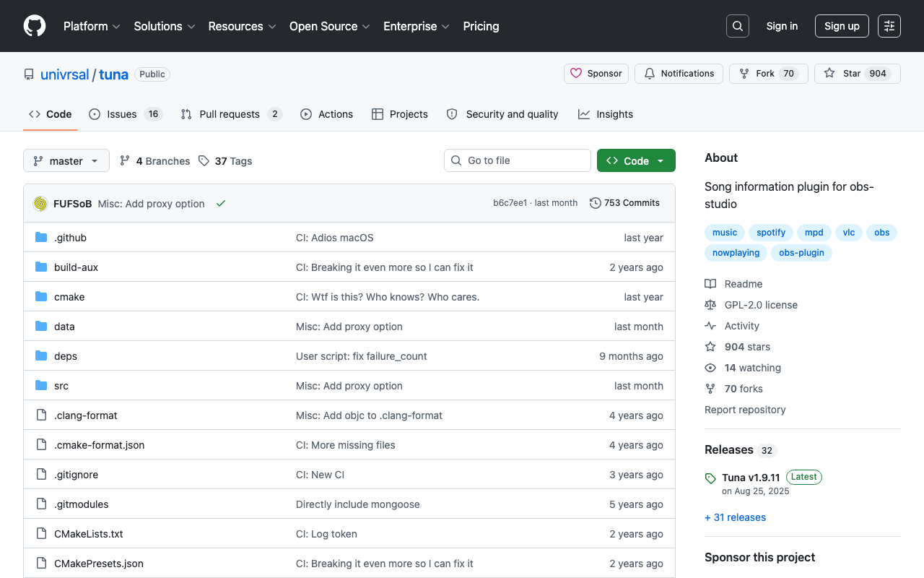Expand the Open Source menu
Viewport: 924px width, 578px height.
329,26
